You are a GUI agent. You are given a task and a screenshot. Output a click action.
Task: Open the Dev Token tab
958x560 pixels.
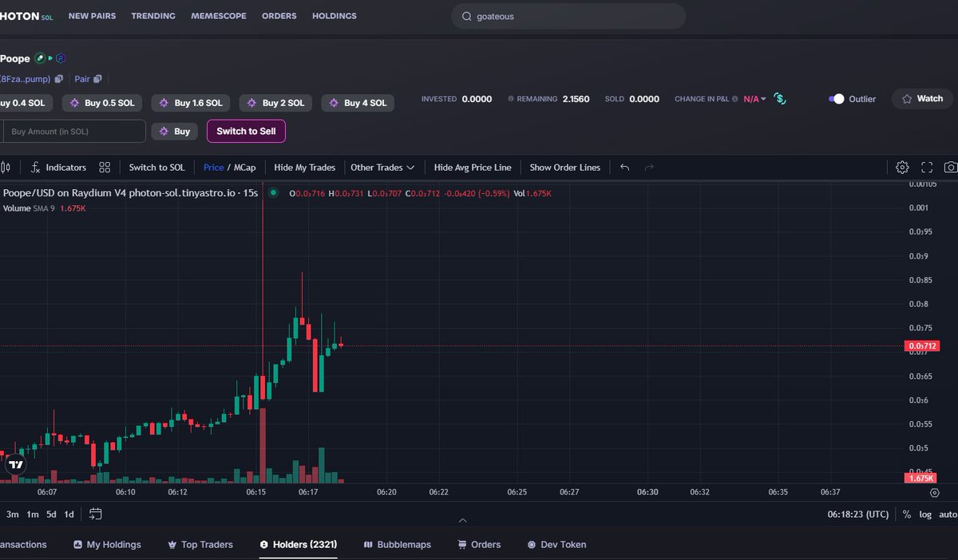click(x=556, y=545)
